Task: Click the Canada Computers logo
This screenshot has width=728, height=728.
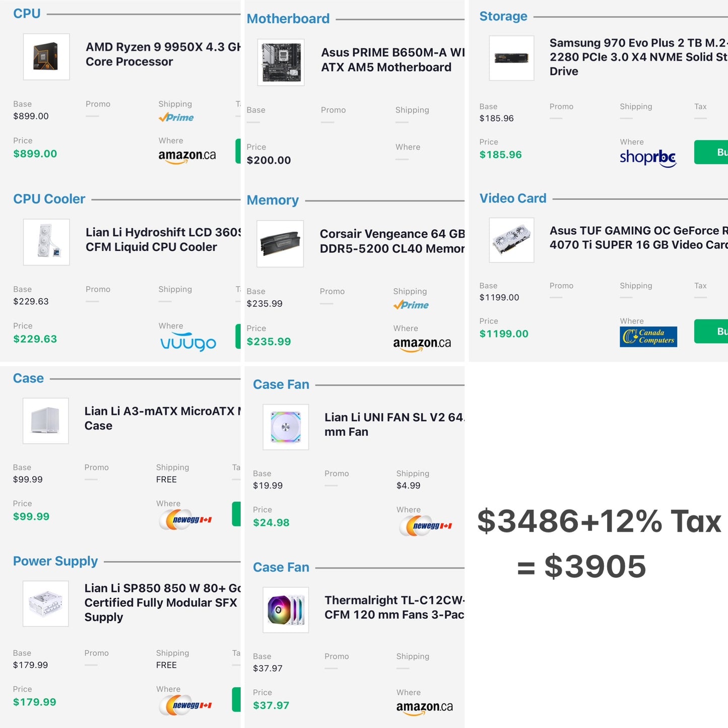Action: (x=648, y=337)
